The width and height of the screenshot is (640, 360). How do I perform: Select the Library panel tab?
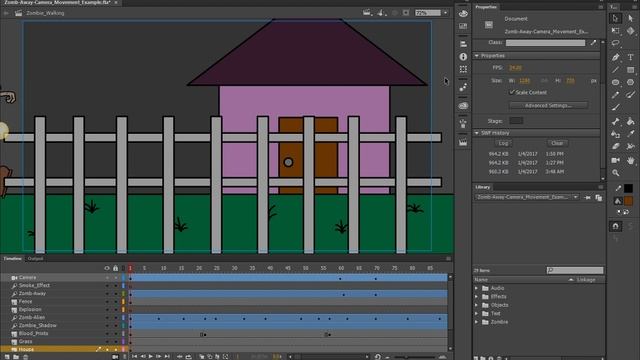[482, 187]
